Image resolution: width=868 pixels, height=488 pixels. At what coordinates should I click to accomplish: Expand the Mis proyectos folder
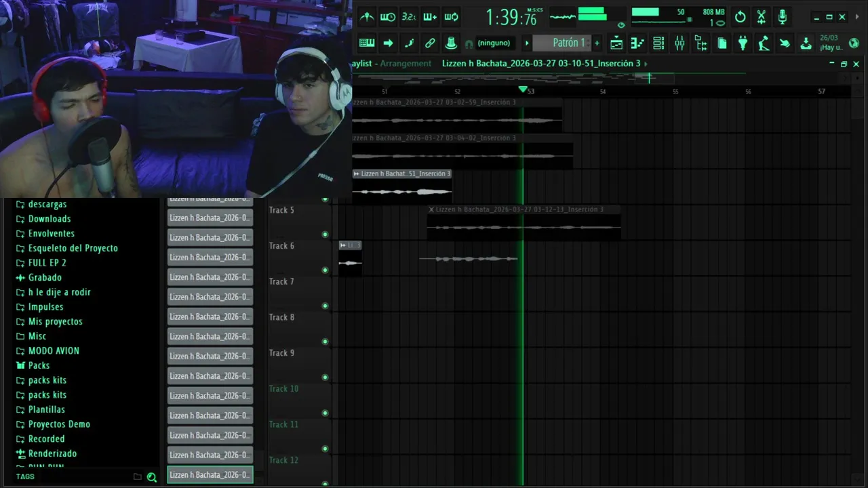pyautogui.click(x=56, y=321)
